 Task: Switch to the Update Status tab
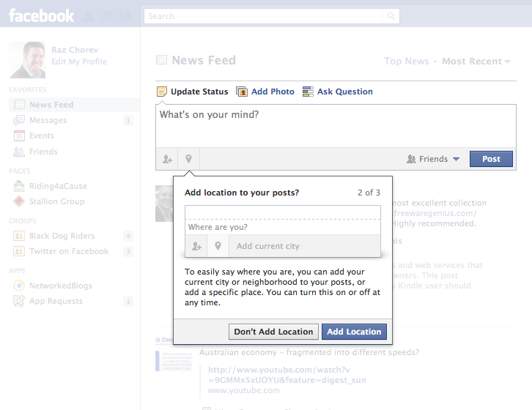click(193, 92)
